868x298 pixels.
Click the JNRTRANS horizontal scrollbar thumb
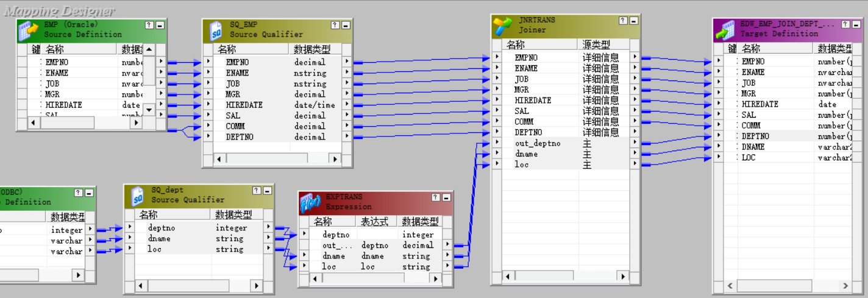pos(544,277)
